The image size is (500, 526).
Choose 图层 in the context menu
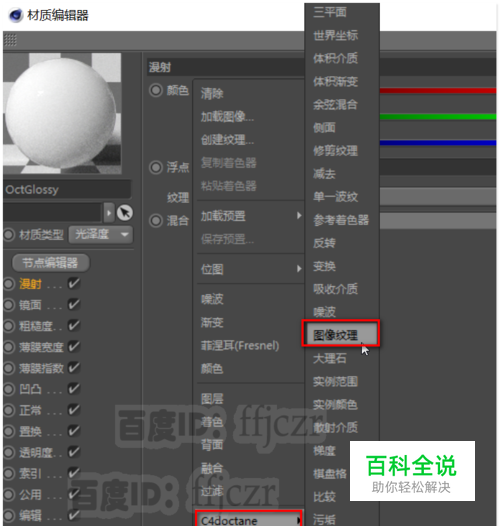212,399
